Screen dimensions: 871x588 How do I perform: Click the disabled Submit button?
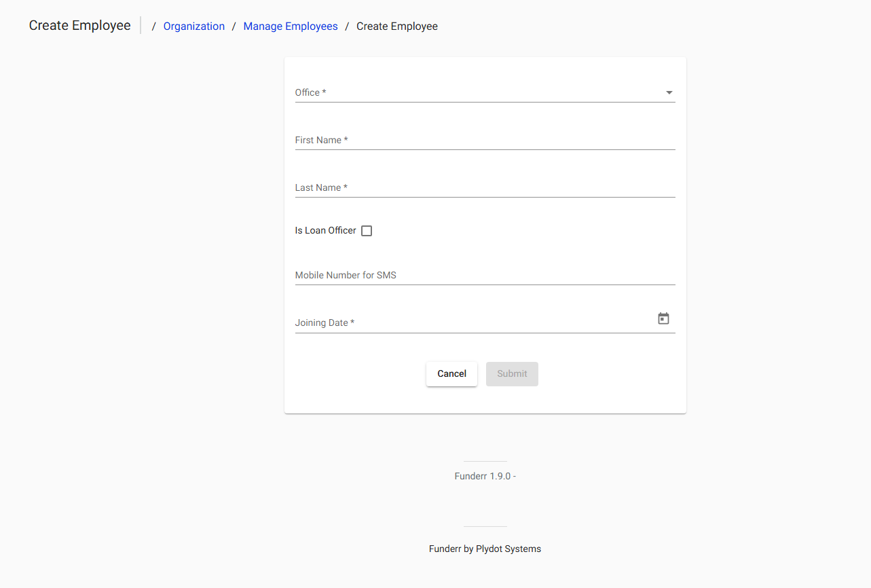pyautogui.click(x=511, y=373)
